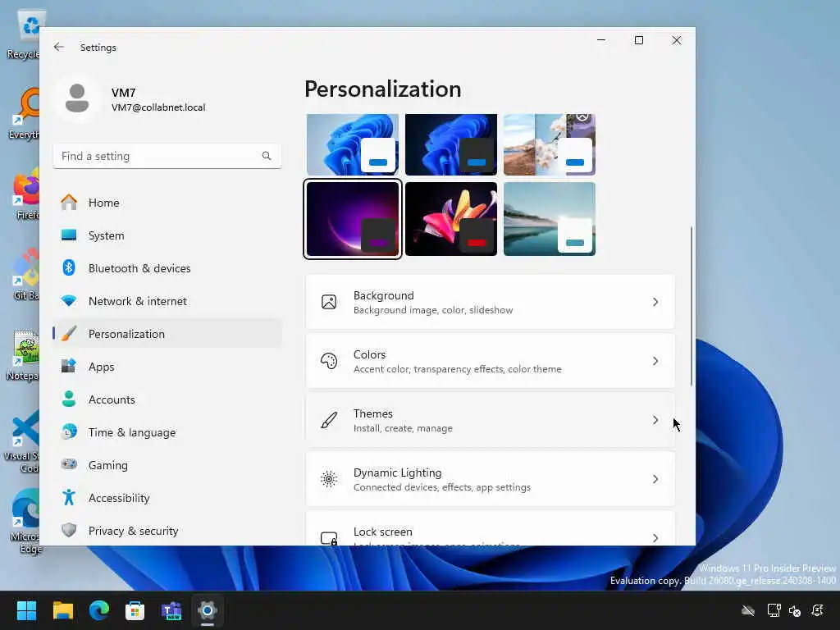Open Teams from the taskbar
Image resolution: width=840 pixels, height=630 pixels.
(171, 610)
